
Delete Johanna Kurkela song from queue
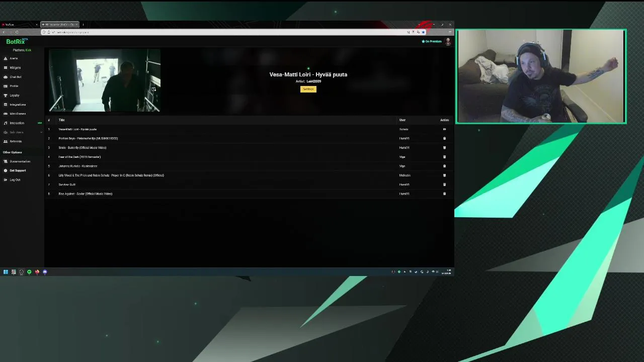point(444,166)
